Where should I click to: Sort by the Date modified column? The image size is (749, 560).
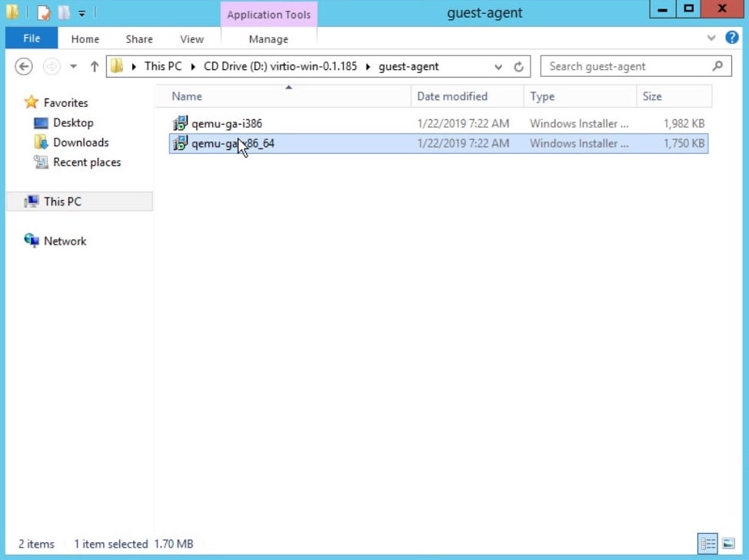click(x=452, y=96)
